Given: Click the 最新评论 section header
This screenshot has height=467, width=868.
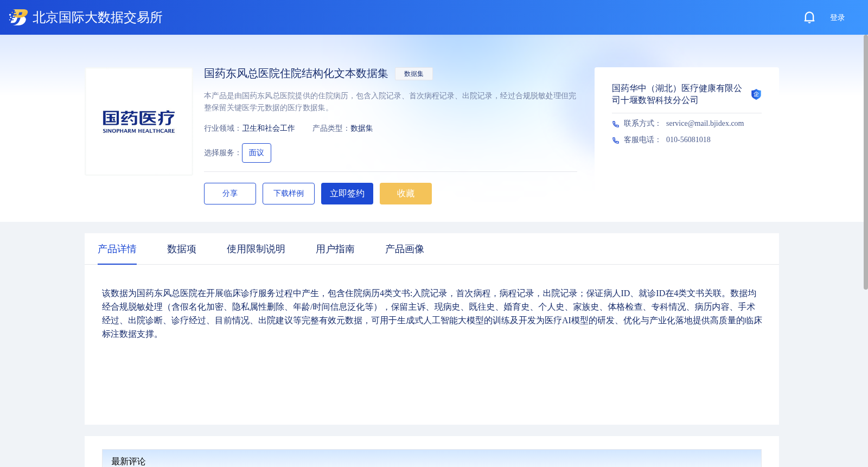Looking at the screenshot, I should click(432, 458).
